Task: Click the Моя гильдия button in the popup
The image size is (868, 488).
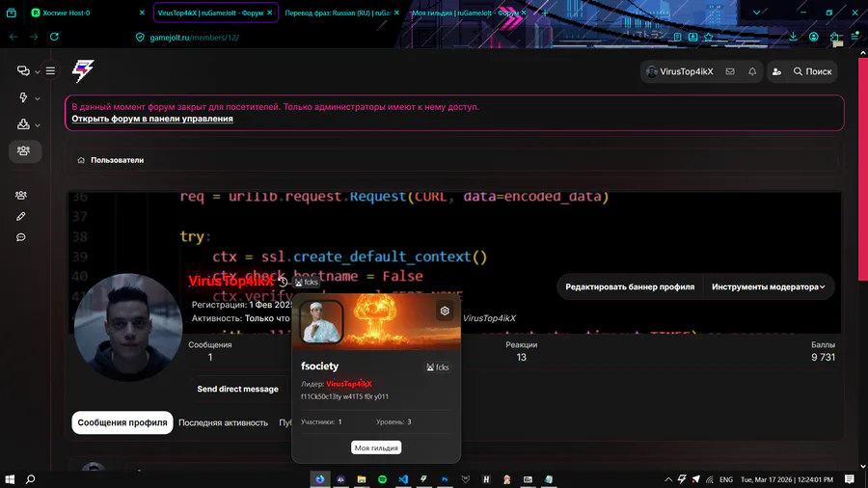Action: (x=376, y=447)
